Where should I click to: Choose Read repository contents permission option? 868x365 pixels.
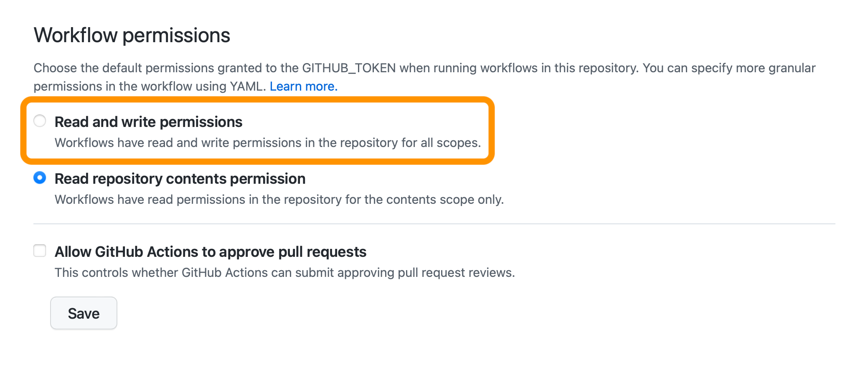pos(40,178)
